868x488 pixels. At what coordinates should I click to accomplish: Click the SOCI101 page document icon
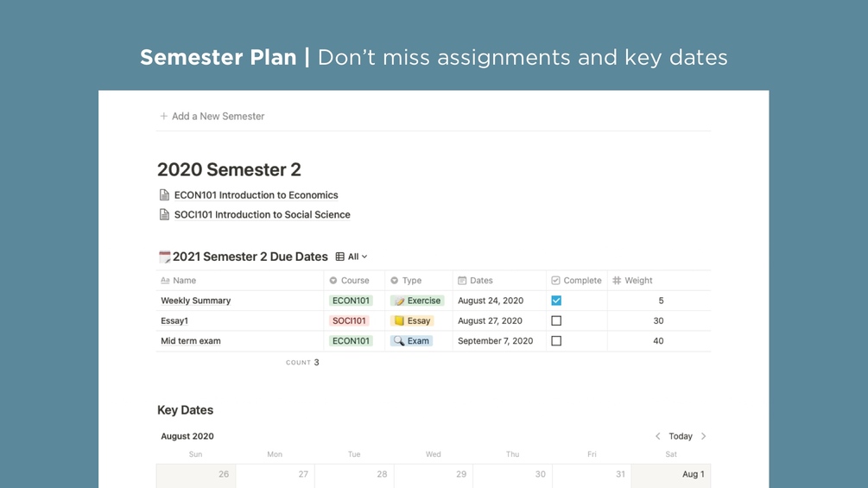(164, 215)
